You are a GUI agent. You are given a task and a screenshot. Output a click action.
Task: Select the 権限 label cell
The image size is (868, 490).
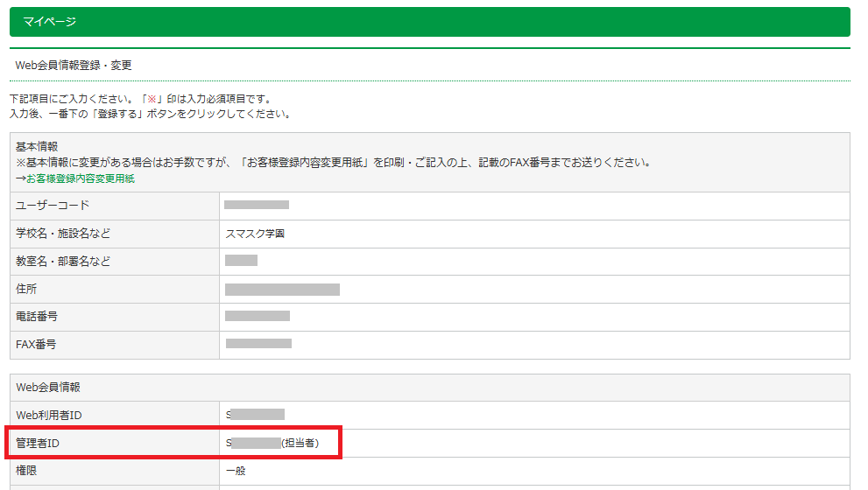tap(27, 471)
